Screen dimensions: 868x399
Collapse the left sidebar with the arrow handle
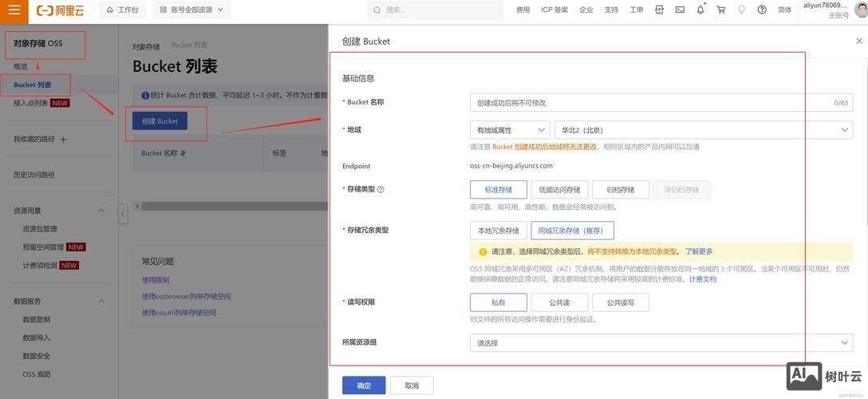(x=123, y=214)
